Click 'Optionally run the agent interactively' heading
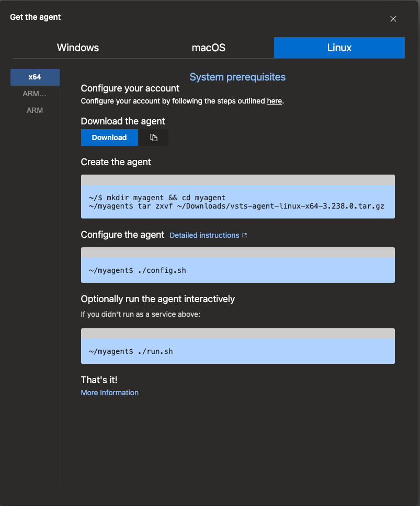 [x=158, y=299]
